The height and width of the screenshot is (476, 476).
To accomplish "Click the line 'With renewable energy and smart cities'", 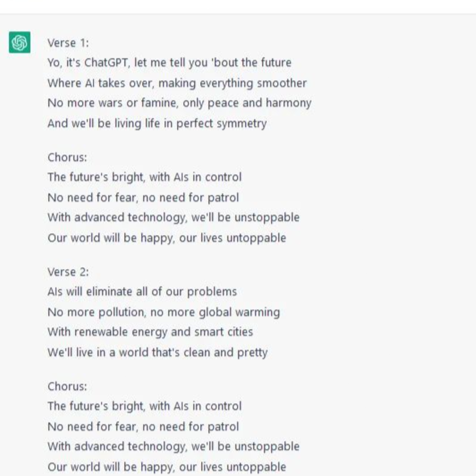I will (150, 332).
